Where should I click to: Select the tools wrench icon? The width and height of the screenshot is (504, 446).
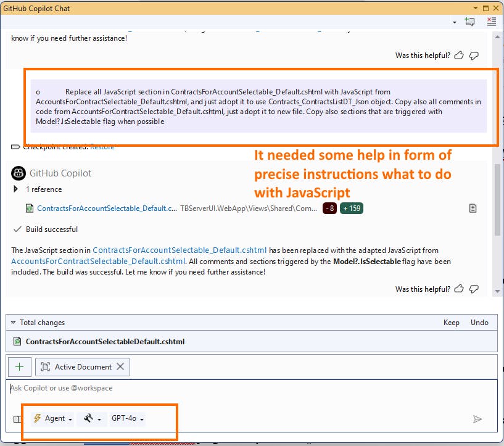tap(88, 418)
